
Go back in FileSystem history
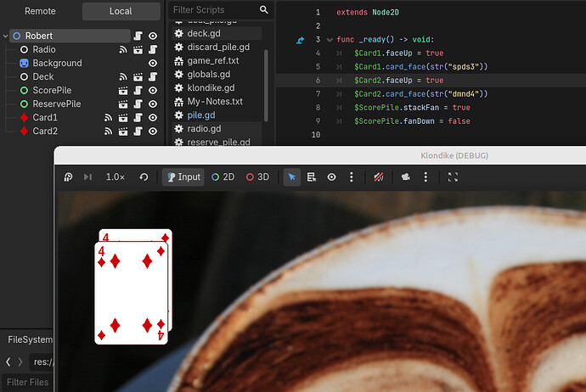tap(8, 361)
